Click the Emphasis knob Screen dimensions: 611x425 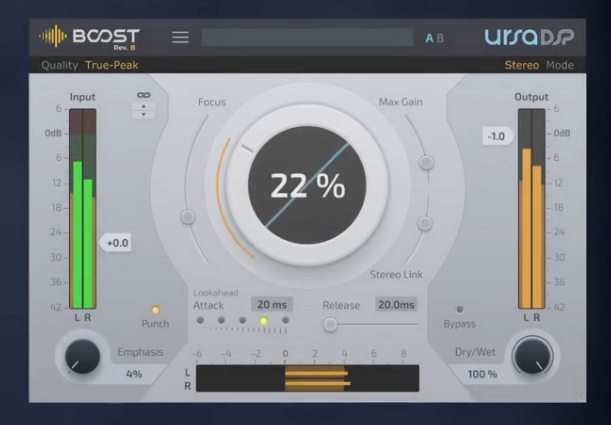pyautogui.click(x=82, y=356)
